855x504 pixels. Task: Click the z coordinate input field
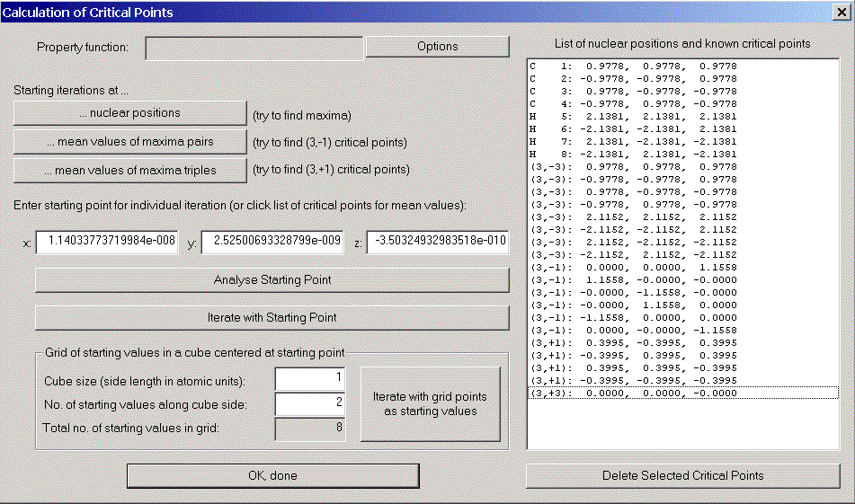[x=437, y=243]
